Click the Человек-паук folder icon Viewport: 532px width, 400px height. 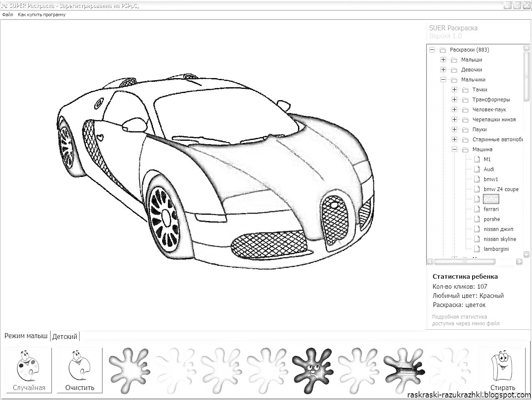[465, 110]
